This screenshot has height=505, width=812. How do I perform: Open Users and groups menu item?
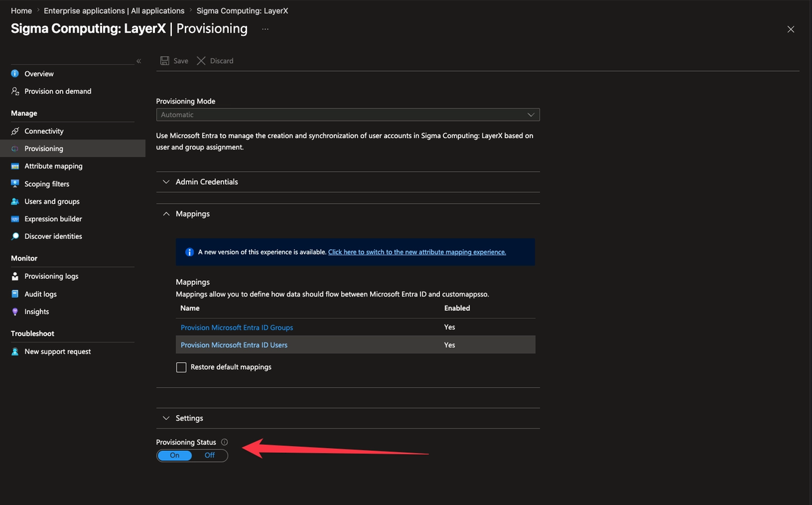[x=52, y=202]
